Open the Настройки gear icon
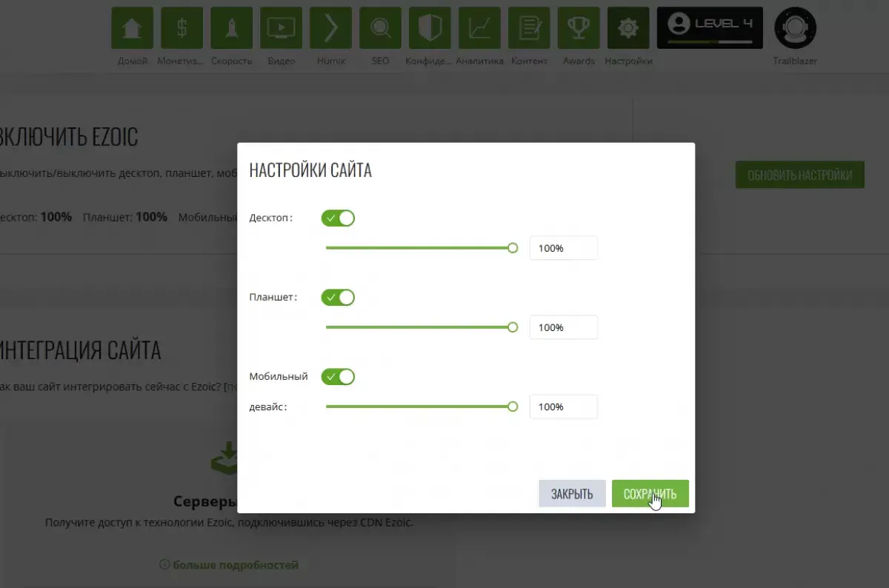 628,28
